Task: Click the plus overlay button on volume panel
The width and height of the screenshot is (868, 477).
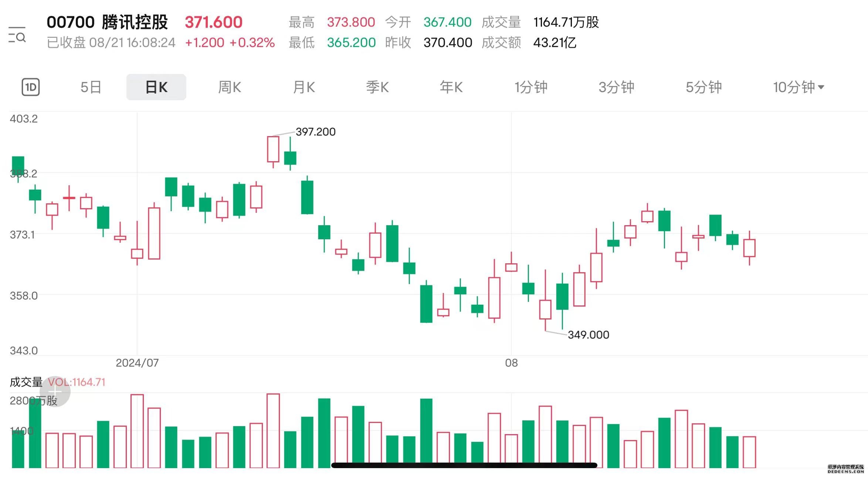Action: coord(55,391)
